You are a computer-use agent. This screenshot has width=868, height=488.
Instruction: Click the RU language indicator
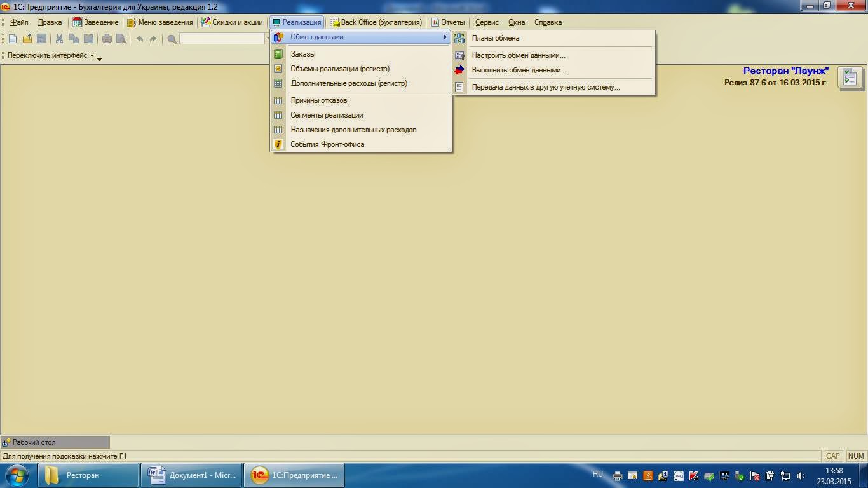[597, 474]
